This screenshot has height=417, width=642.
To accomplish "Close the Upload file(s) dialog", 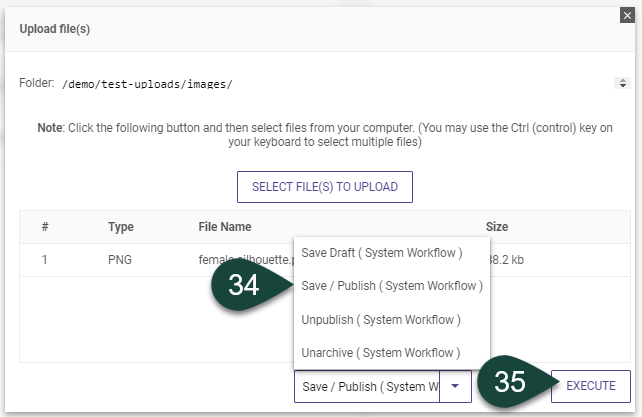I will (626, 15).
